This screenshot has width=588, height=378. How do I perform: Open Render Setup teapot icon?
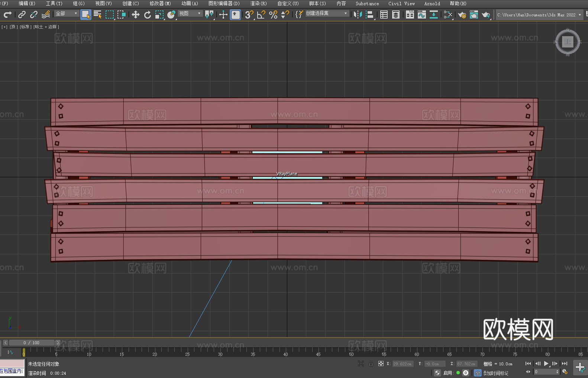462,14
